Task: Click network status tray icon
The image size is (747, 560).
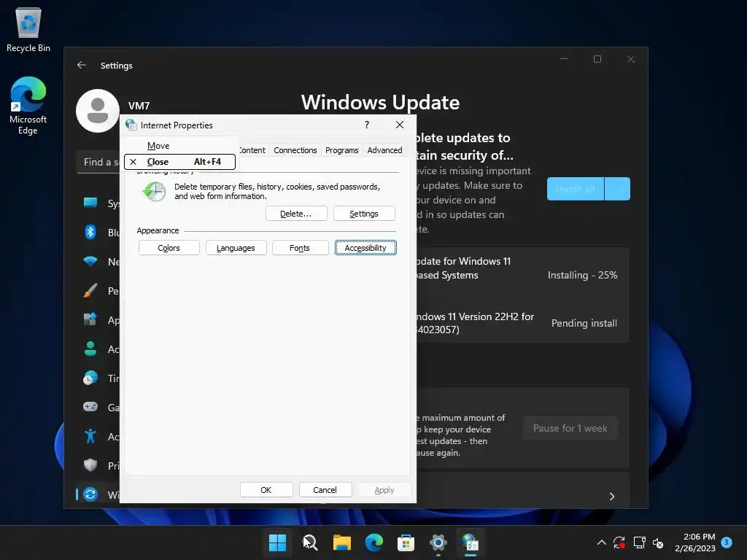Action: (639, 542)
